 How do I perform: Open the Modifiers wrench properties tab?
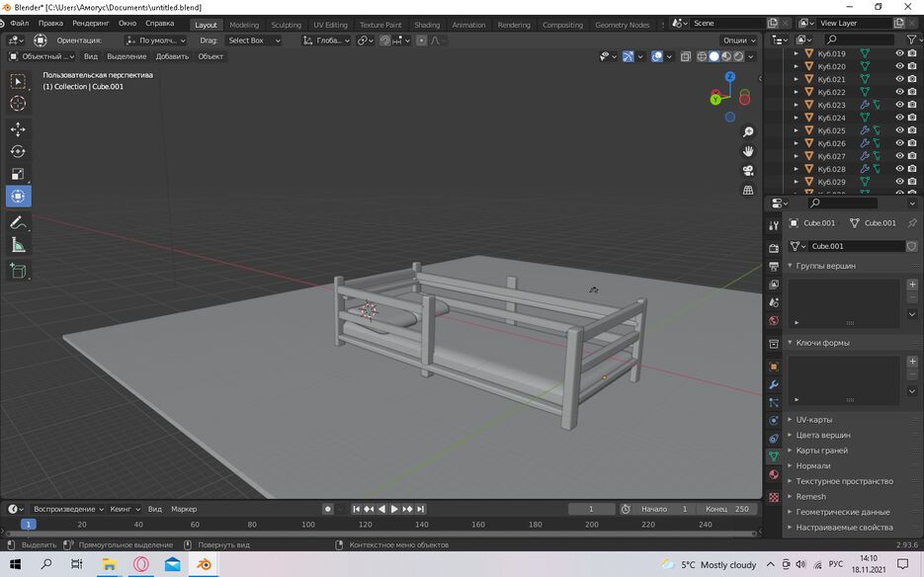click(x=774, y=385)
